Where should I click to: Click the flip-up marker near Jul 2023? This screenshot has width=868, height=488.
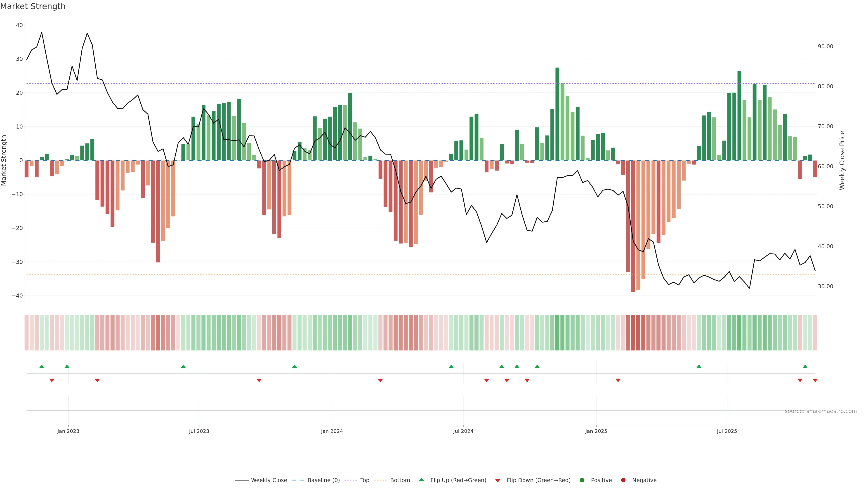[x=183, y=366]
